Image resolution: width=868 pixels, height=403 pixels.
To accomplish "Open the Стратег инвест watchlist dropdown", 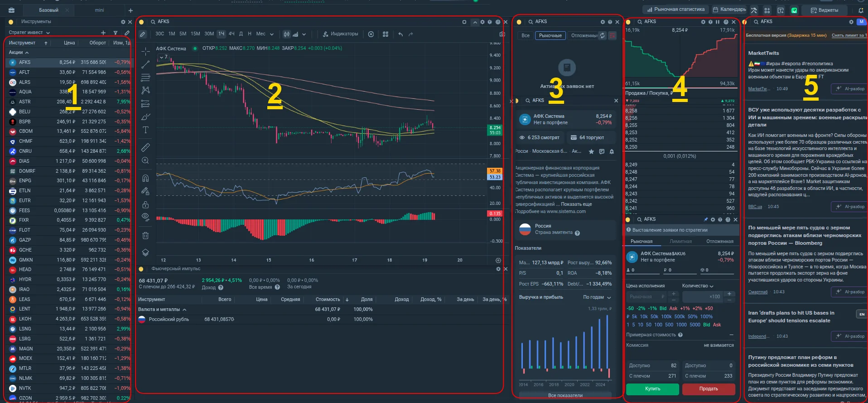I will tap(29, 33).
